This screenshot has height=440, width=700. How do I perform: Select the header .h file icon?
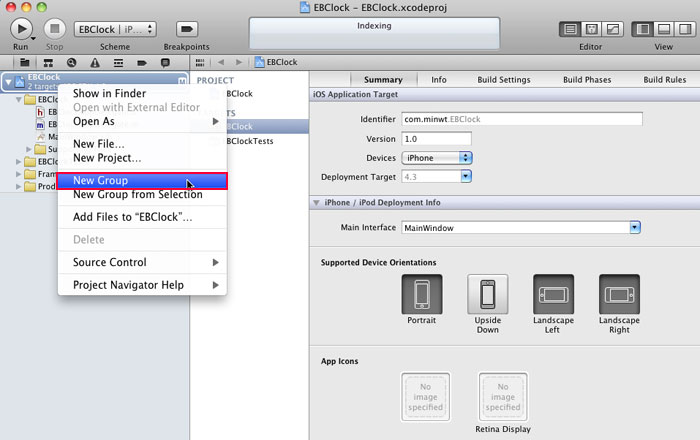pyautogui.click(x=40, y=112)
